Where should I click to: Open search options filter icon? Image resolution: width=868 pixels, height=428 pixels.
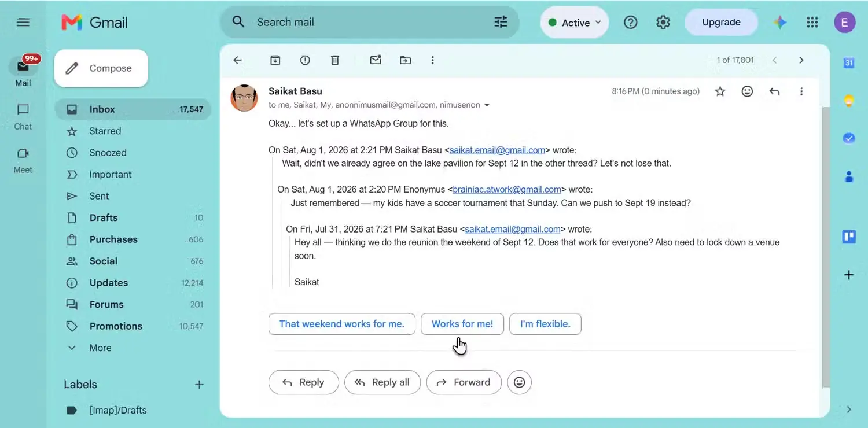[501, 22]
